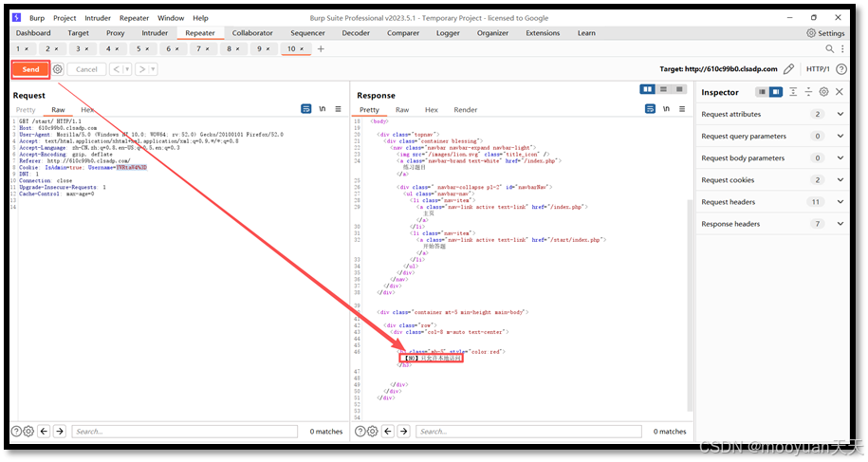The image size is (868, 462).
Task: Open response pane hamburger menu
Action: (682, 109)
